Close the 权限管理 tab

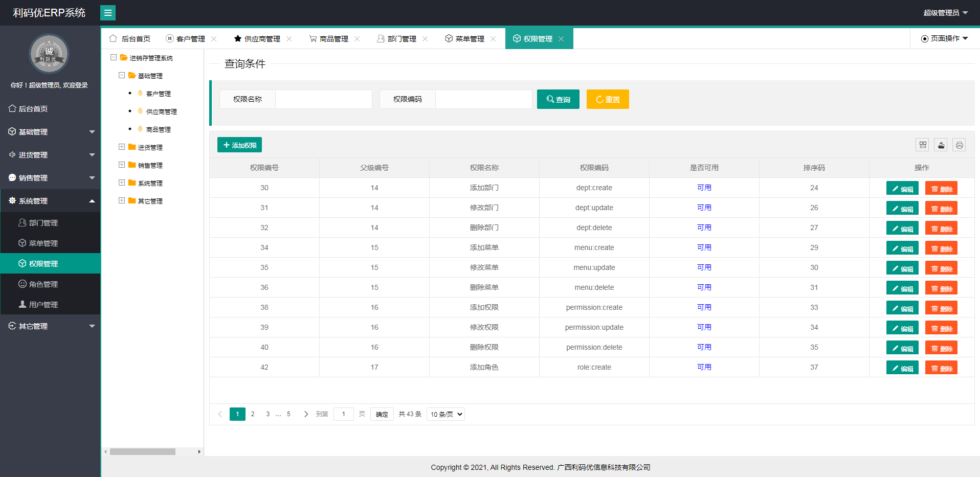click(x=561, y=39)
